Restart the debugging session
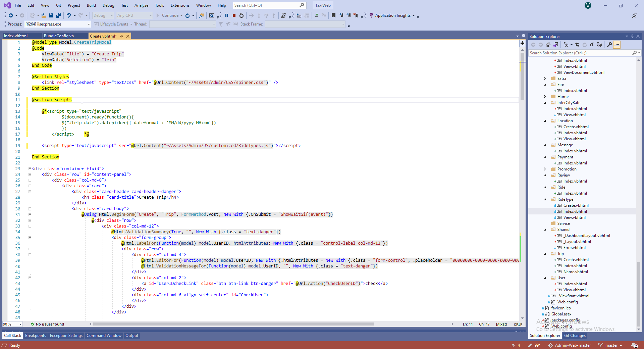 [241, 15]
